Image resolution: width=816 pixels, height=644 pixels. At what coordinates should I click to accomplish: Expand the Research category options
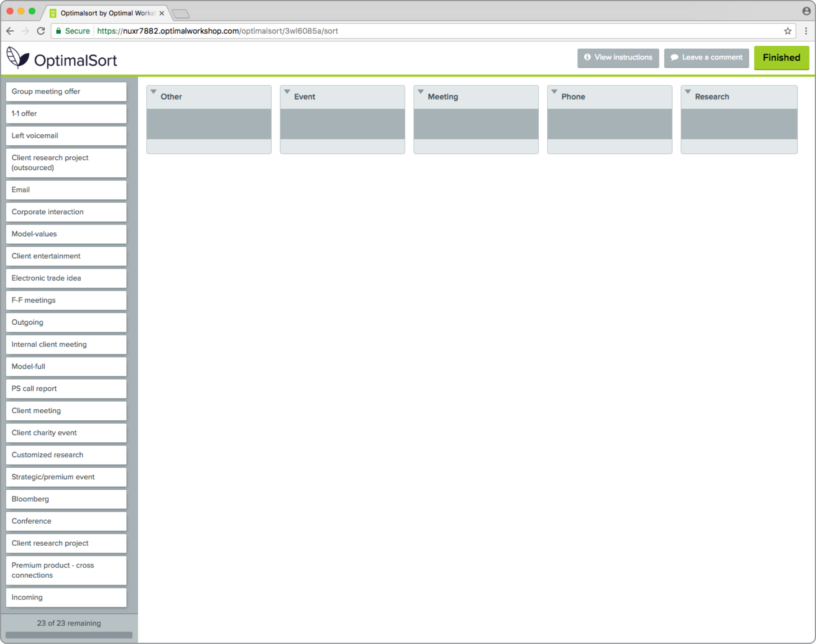(x=688, y=91)
